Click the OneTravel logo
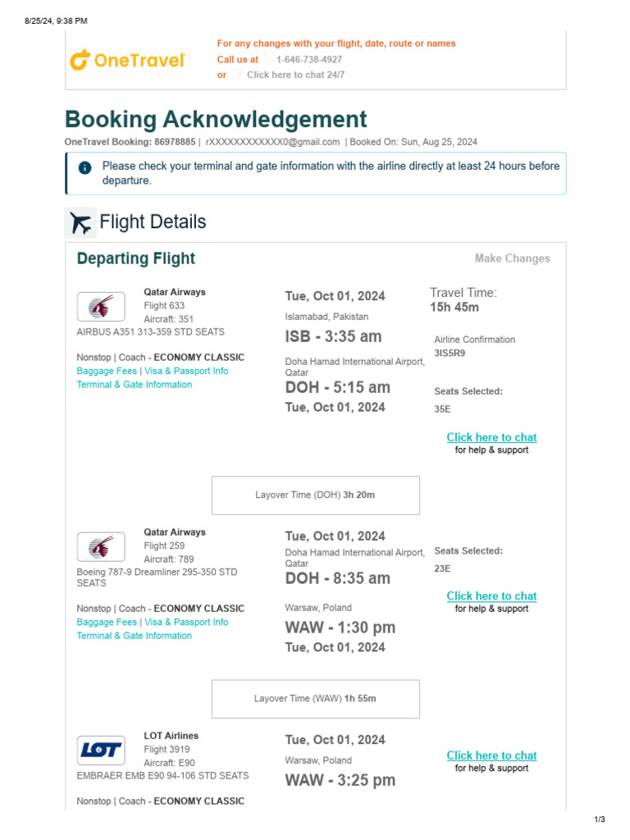 tap(127, 60)
